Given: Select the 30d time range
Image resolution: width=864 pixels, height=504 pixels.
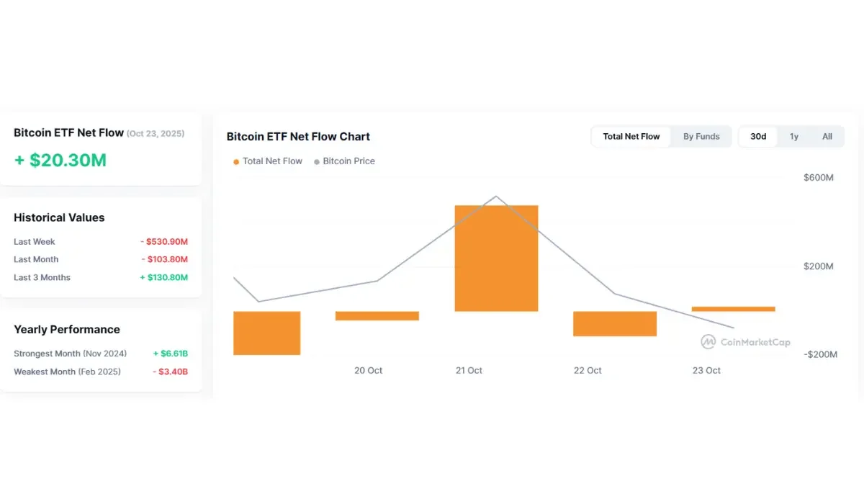Looking at the screenshot, I should coord(758,136).
